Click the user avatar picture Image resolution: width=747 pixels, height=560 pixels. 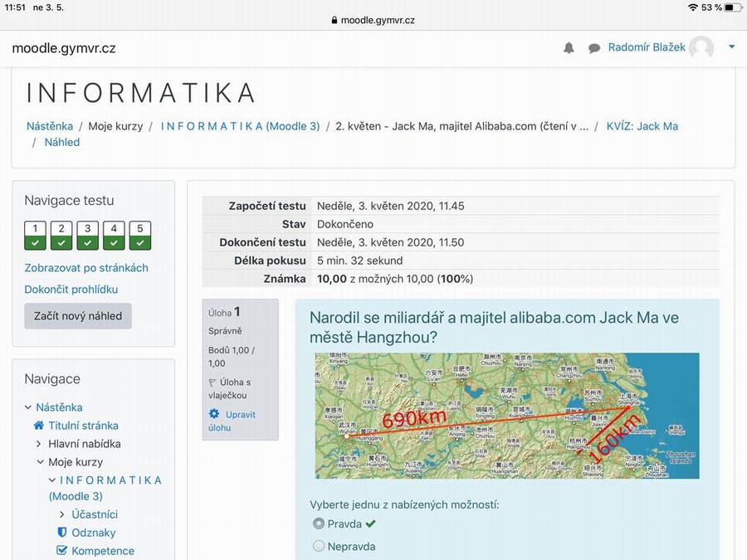click(x=701, y=47)
